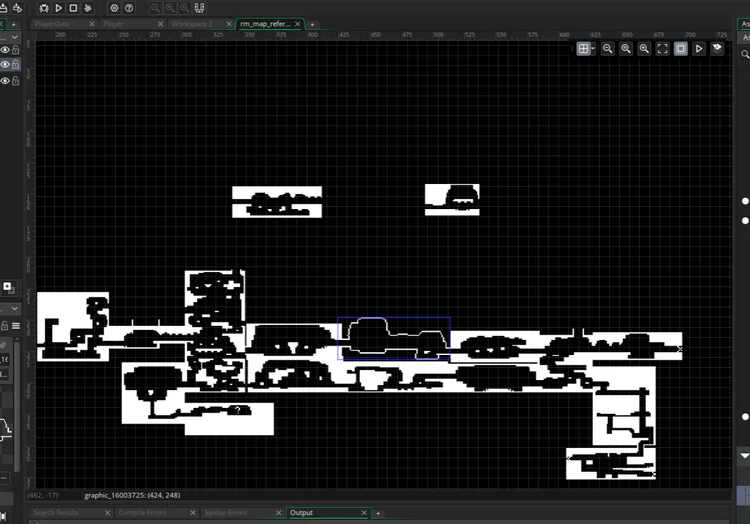
Task: Toggle the lock on the first layer
Action: tap(16, 50)
